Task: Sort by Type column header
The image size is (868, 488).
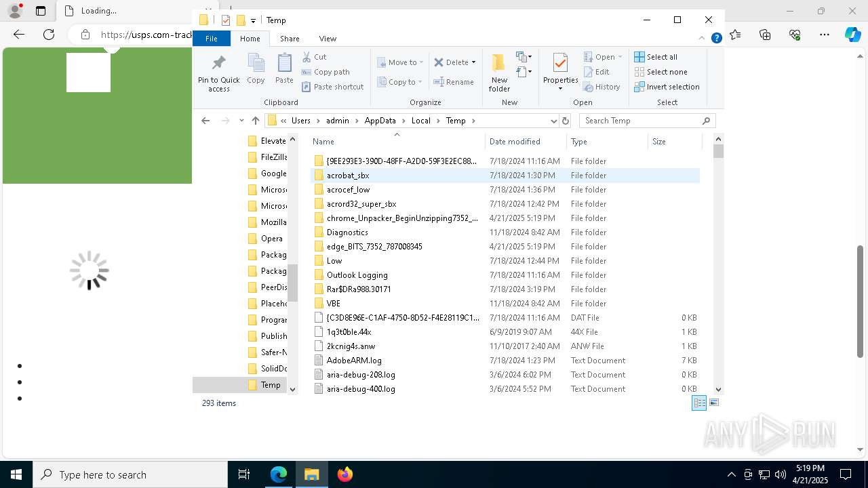Action: tap(607, 142)
